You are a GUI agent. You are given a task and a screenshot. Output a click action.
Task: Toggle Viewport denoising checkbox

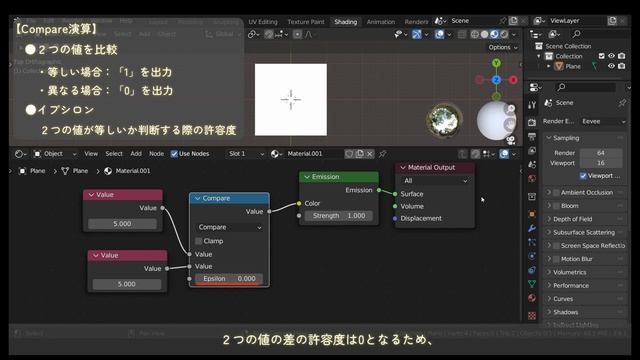pyautogui.click(x=583, y=176)
